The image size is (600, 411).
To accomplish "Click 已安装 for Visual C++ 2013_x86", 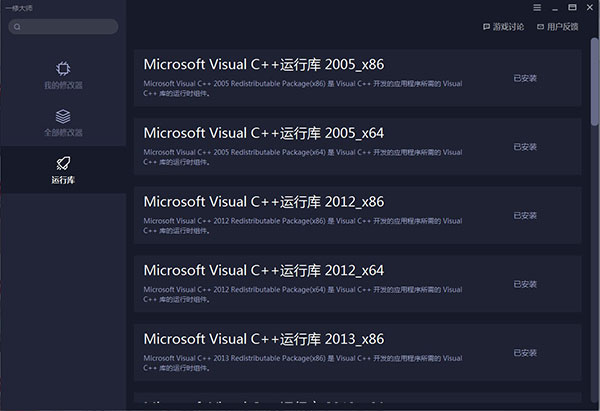I will 525,352.
